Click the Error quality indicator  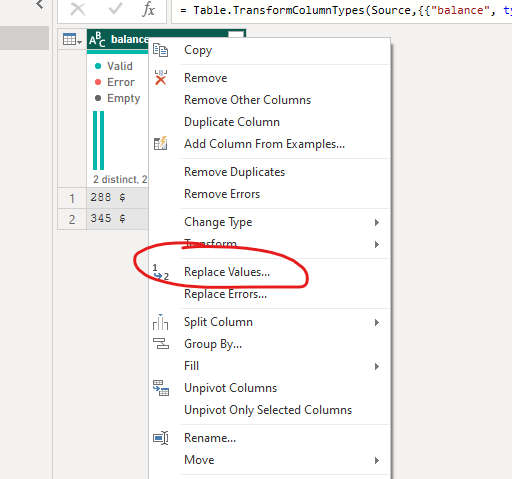[x=115, y=82]
